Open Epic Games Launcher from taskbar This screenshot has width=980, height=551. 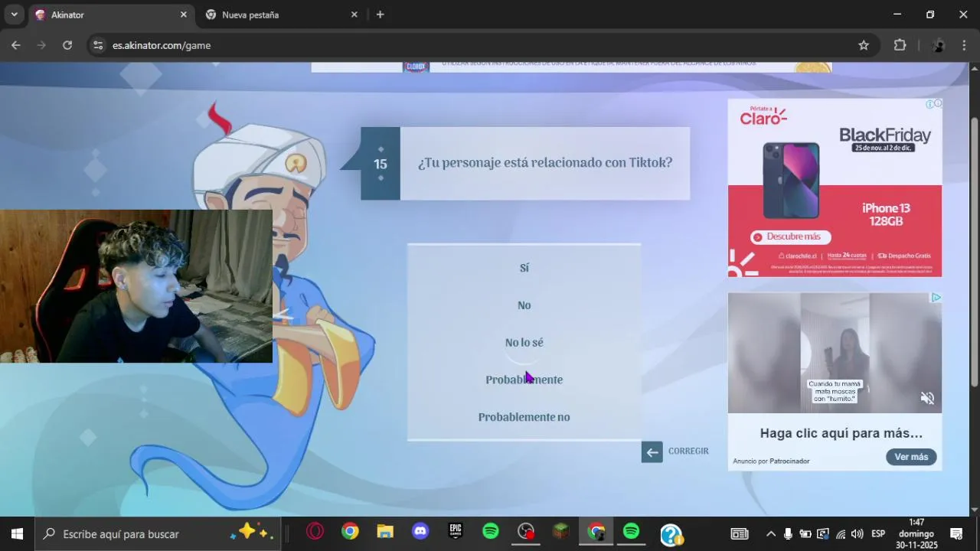(x=456, y=532)
